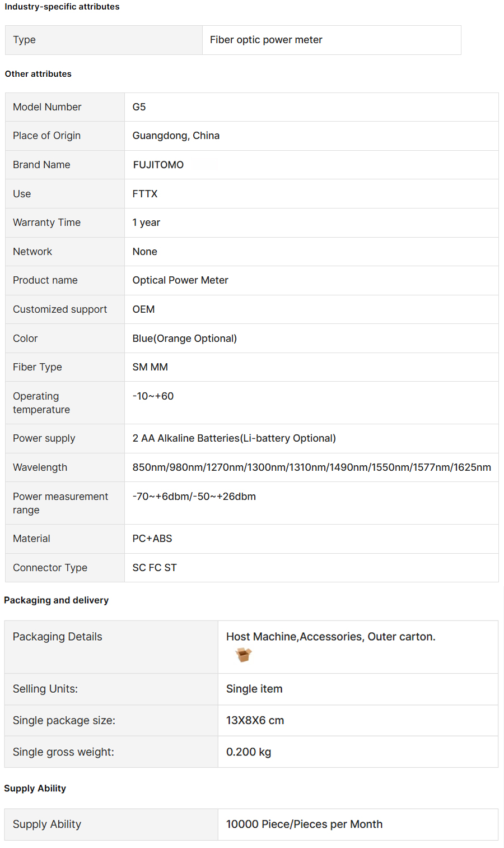Select the Blue(Orange Optional) color value
Viewport: 504px width, 848px height.
[185, 339]
